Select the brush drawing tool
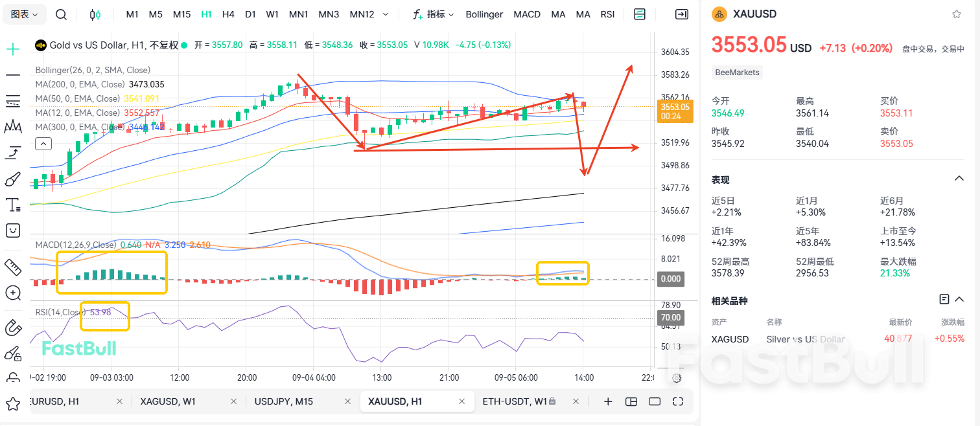Image resolution: width=980 pixels, height=426 pixels. 12,179
